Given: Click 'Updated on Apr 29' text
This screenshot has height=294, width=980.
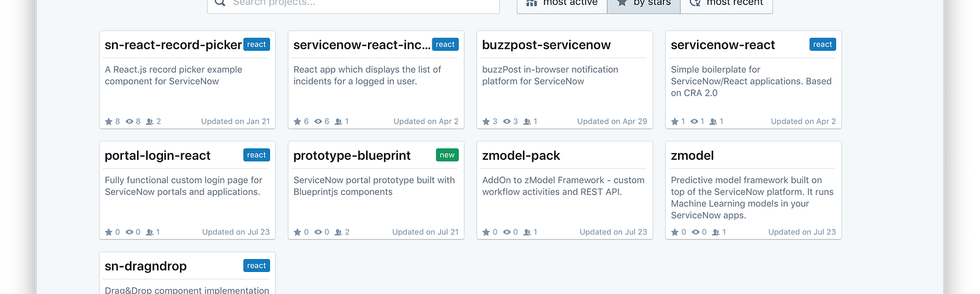Looking at the screenshot, I should click(612, 121).
